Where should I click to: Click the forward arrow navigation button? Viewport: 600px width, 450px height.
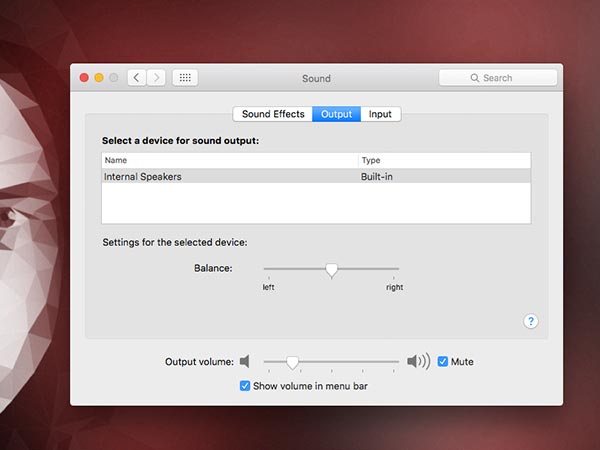tap(156, 78)
